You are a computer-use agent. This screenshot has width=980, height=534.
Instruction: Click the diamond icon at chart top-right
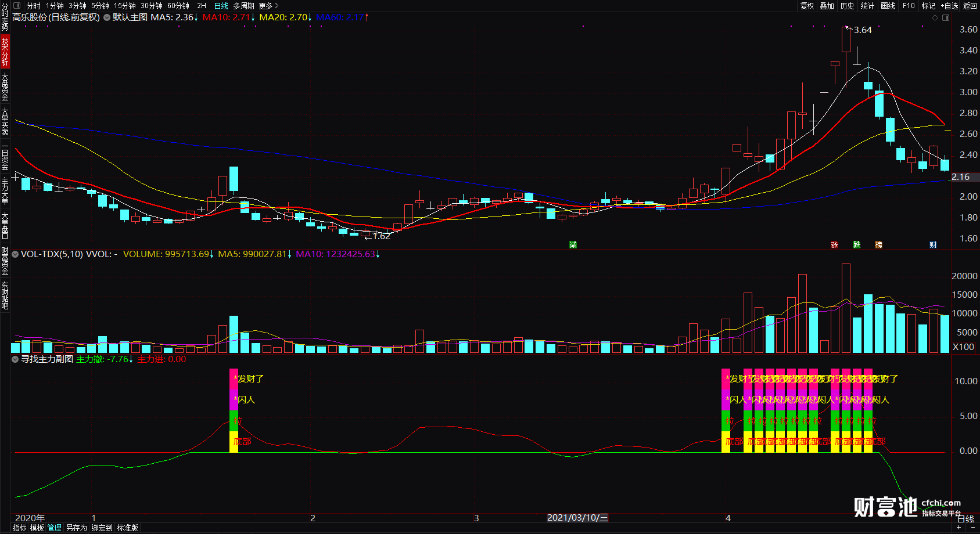[935, 17]
